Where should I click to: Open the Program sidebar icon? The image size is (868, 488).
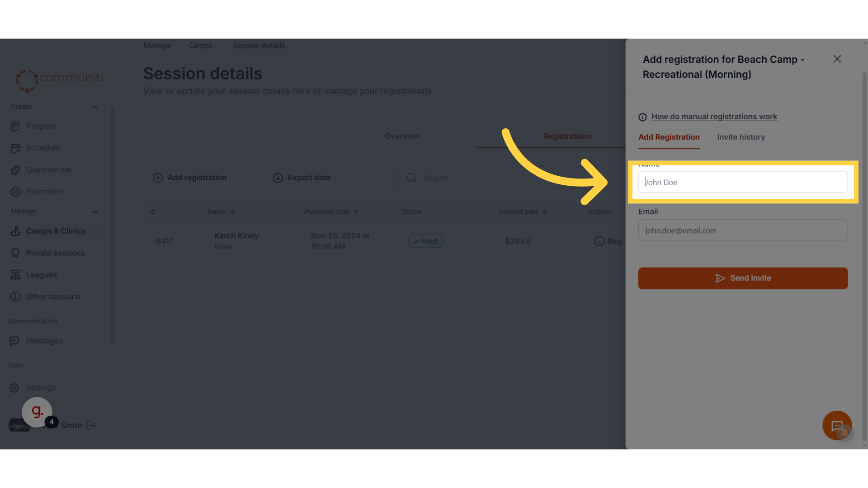click(x=15, y=127)
